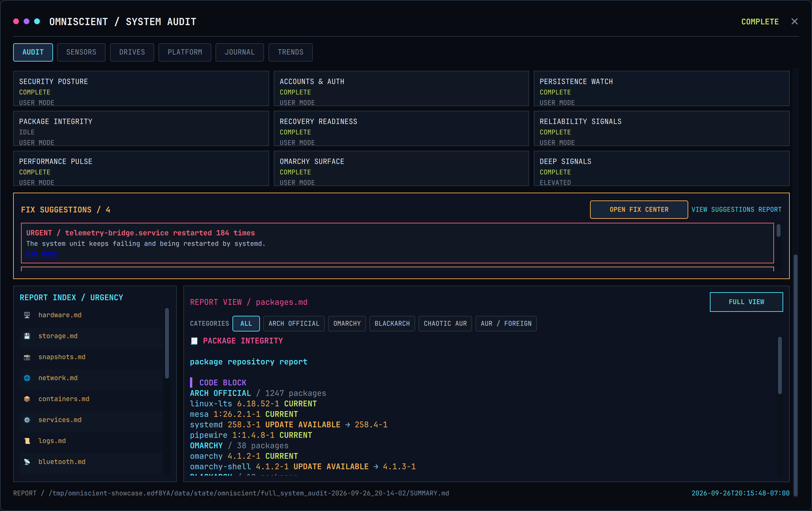Image resolution: width=812 pixels, height=511 pixels.
Task: Open the Deep Signals elevated card
Action: click(x=661, y=168)
